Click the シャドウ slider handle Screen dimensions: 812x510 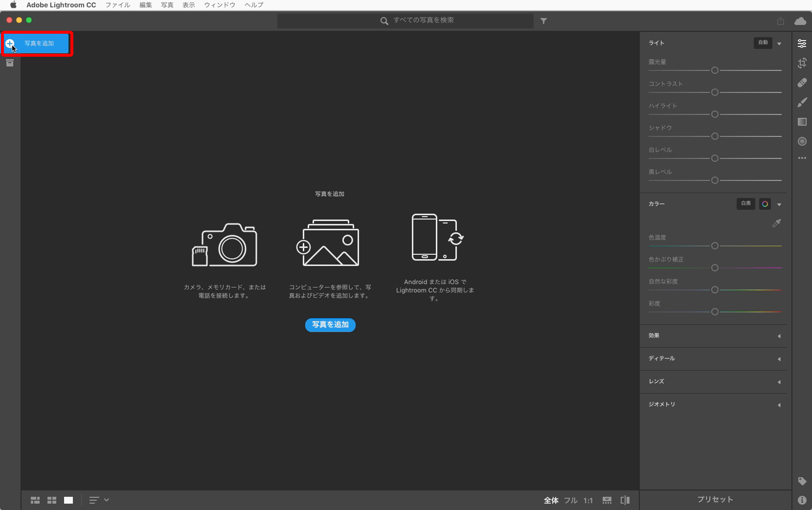[715, 136]
